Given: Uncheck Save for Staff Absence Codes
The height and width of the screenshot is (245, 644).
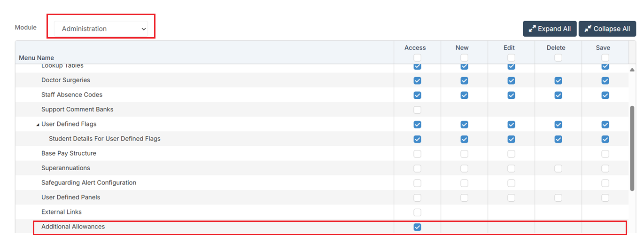Looking at the screenshot, I should 605,95.
